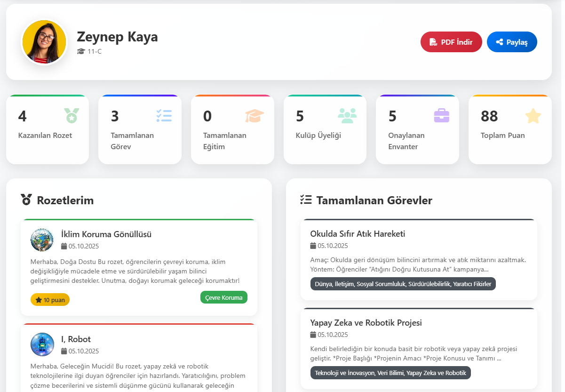Open the Çevre Koruma category tag
This screenshot has width=565, height=392.
point(223,297)
